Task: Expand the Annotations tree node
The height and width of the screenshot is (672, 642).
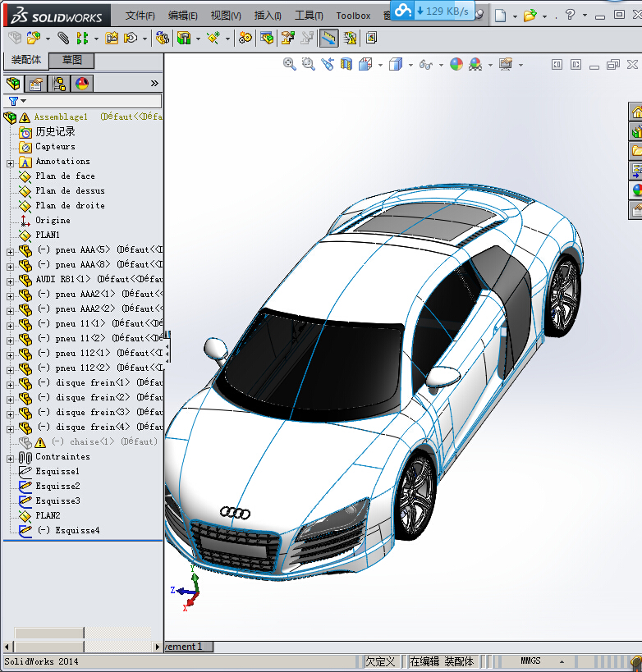Action: [10, 162]
